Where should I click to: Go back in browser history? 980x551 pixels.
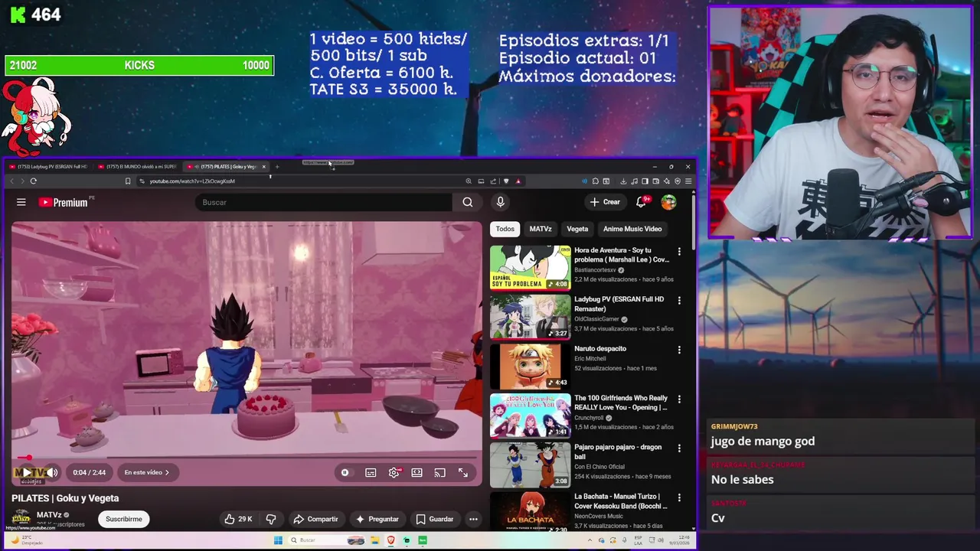point(11,181)
